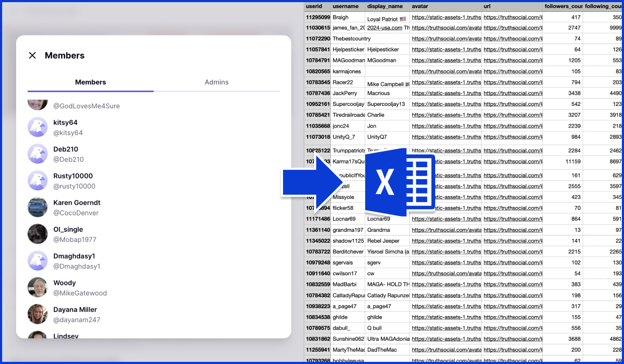624x364 pixels.
Task: Click Rusty10000's eagle avatar icon
Action: (x=38, y=180)
